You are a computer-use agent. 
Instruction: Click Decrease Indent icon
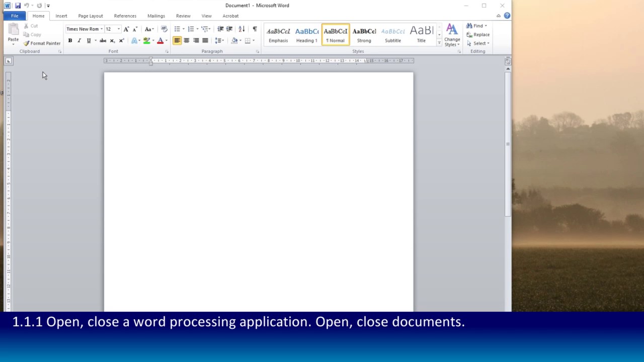pyautogui.click(x=220, y=29)
